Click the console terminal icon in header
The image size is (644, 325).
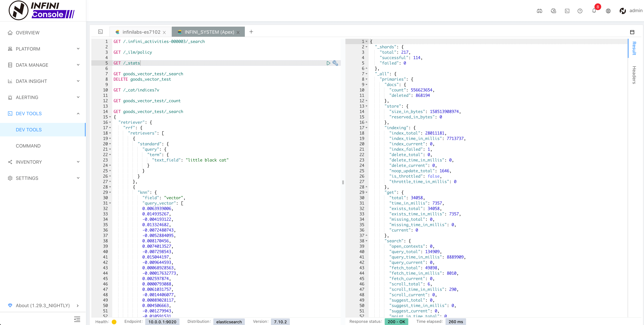click(567, 11)
